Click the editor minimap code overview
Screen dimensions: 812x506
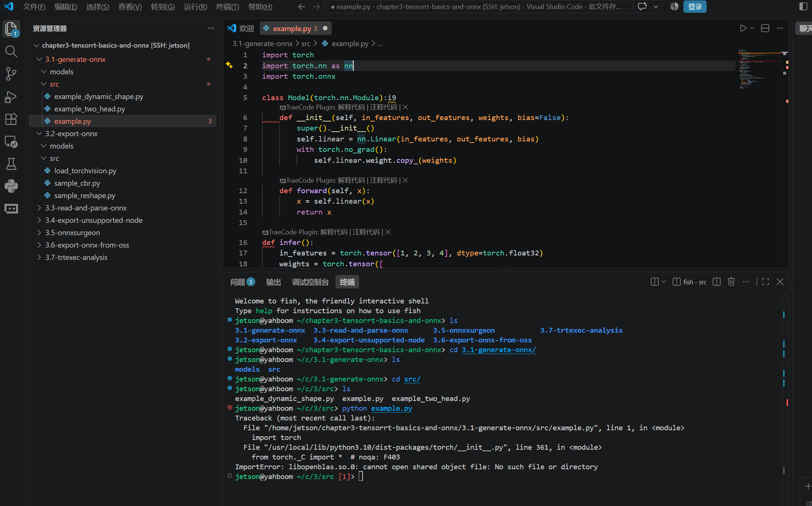tap(759, 69)
